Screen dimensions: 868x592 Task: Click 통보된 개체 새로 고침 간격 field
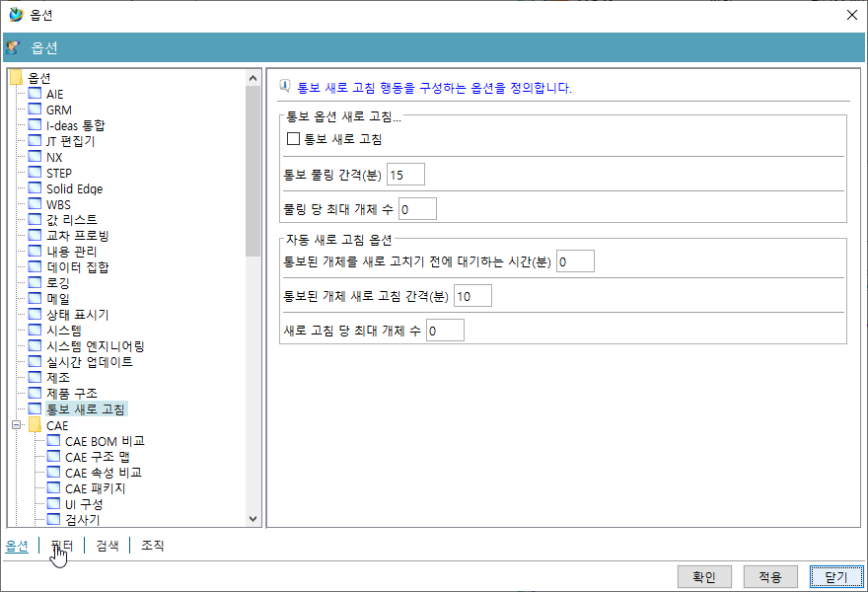tap(471, 296)
